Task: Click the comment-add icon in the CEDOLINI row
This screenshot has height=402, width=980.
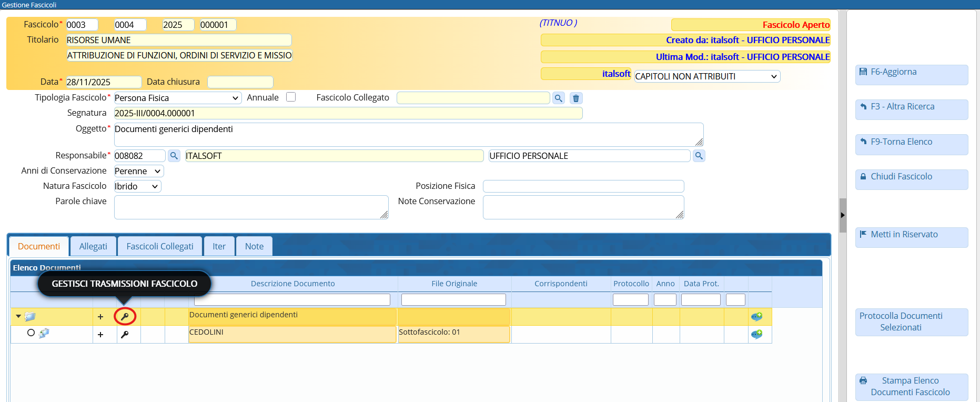Action: pos(756,335)
